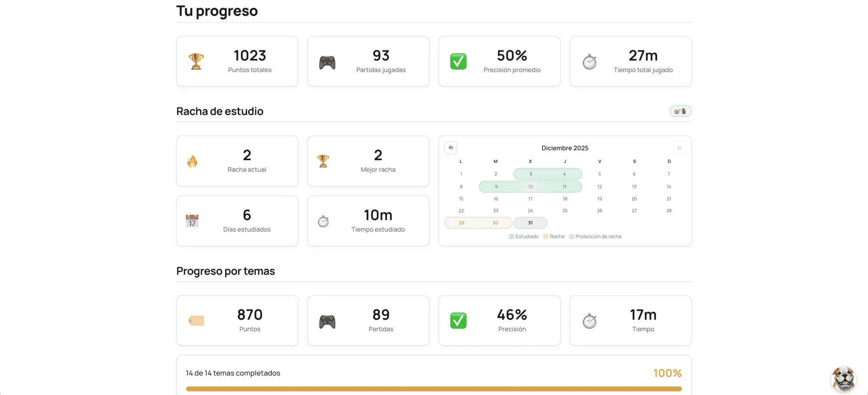Open the bulldog mascot chat bubble

[843, 379]
